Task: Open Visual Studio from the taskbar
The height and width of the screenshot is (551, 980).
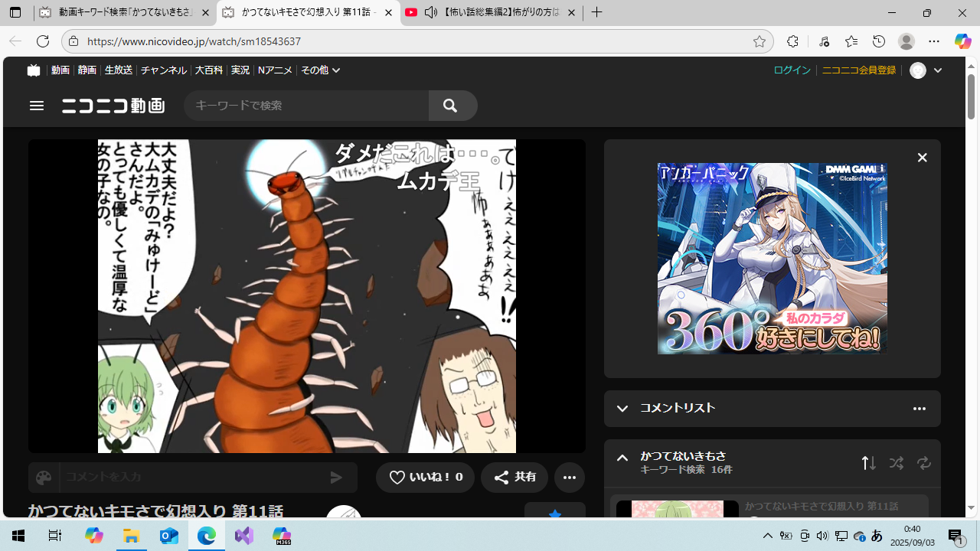Action: [244, 536]
